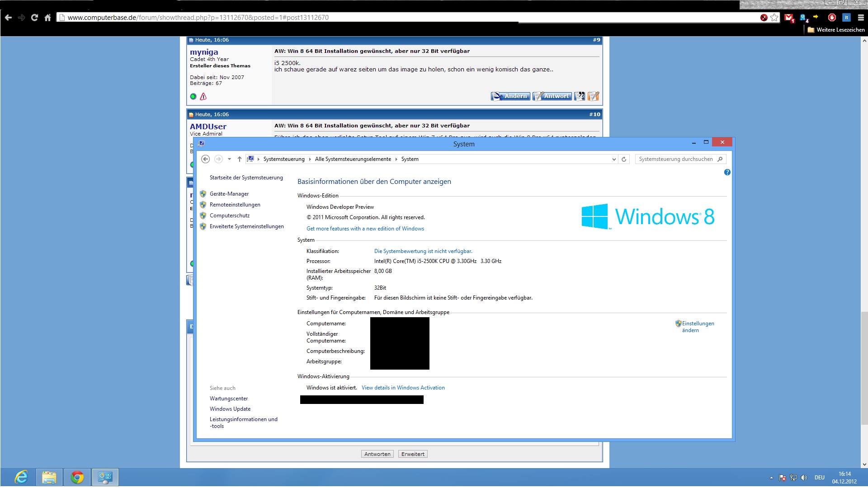Image resolution: width=868 pixels, height=488 pixels.
Task: Open the Gmail extension icon
Action: click(x=789, y=18)
